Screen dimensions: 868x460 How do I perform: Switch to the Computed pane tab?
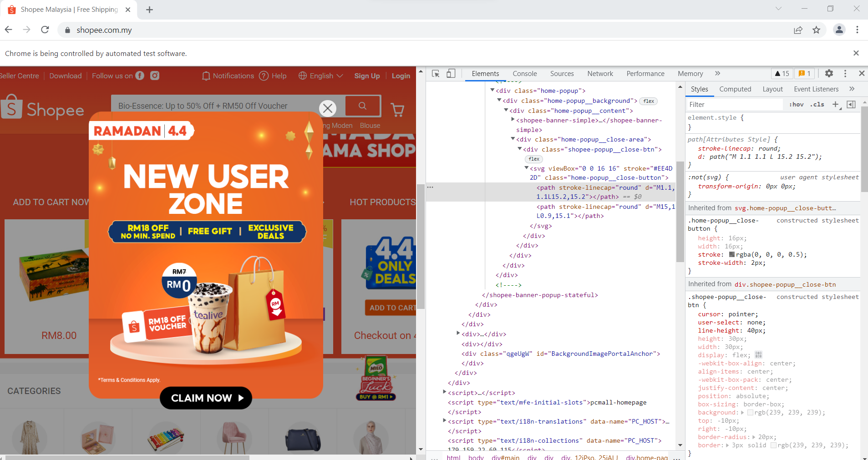point(735,89)
